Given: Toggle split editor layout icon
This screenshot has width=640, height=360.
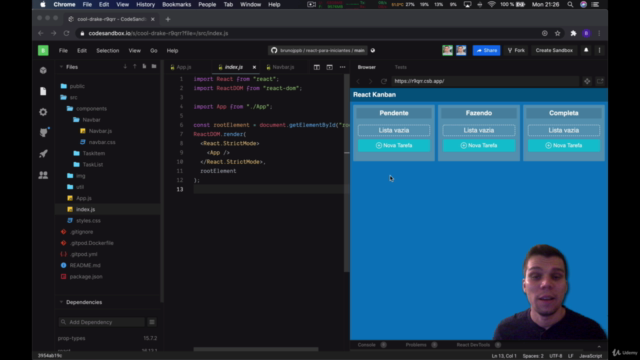Looking at the screenshot, I should (317, 67).
